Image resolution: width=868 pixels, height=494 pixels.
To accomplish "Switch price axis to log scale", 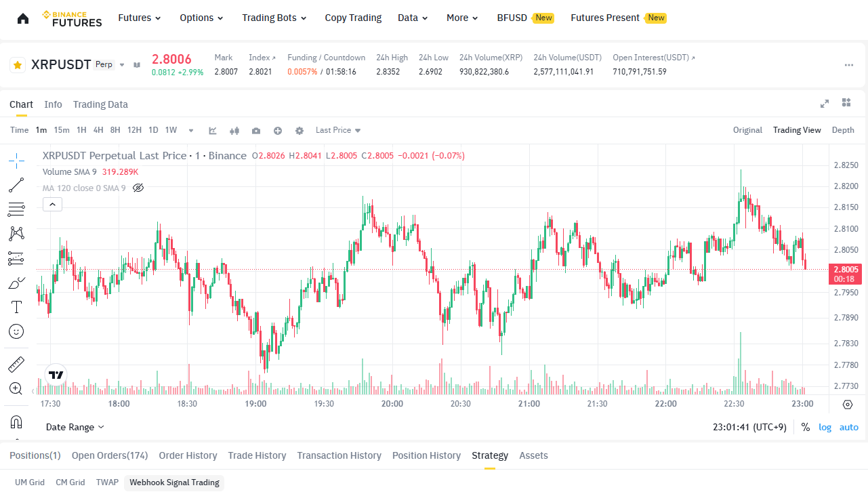I will click(x=825, y=427).
